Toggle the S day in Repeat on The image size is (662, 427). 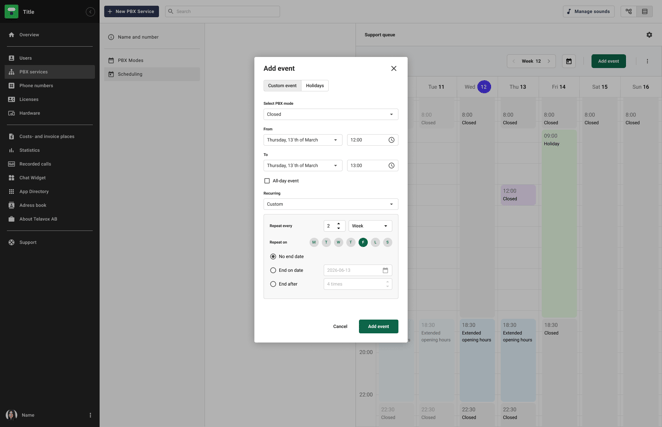pyautogui.click(x=388, y=242)
